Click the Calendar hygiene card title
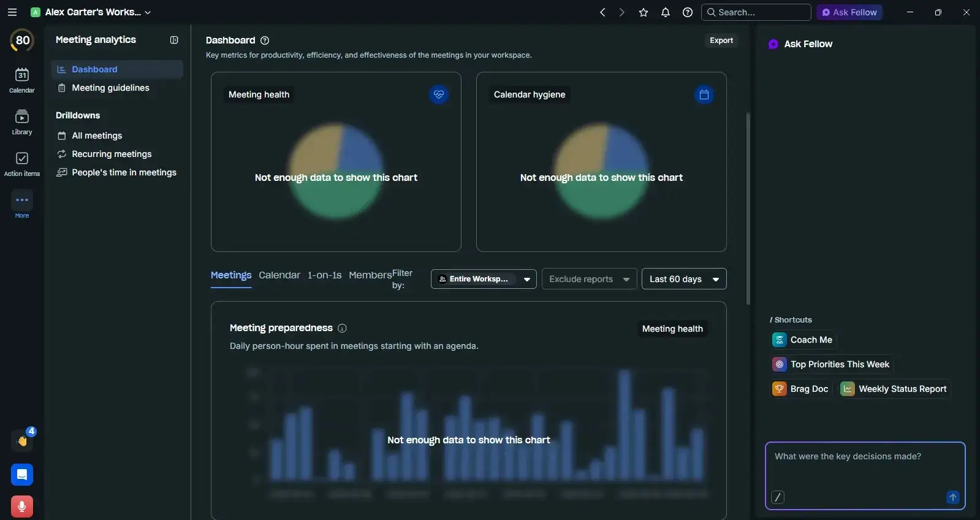 click(530, 94)
